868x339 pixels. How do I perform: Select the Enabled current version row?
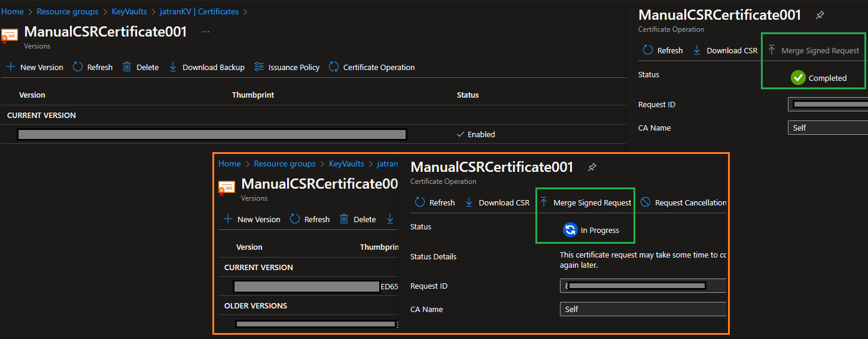[x=313, y=134]
